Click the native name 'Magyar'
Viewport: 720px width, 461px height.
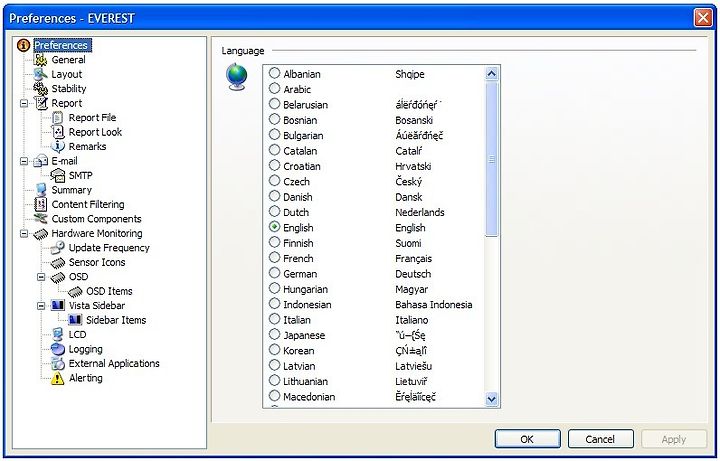(x=411, y=289)
